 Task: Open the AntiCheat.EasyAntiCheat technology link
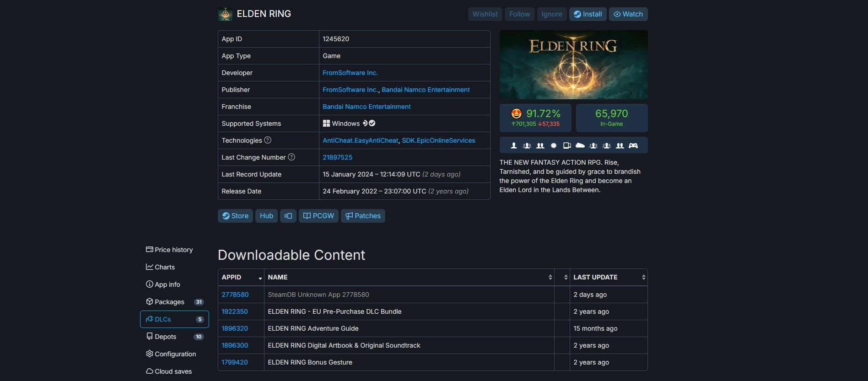click(360, 140)
